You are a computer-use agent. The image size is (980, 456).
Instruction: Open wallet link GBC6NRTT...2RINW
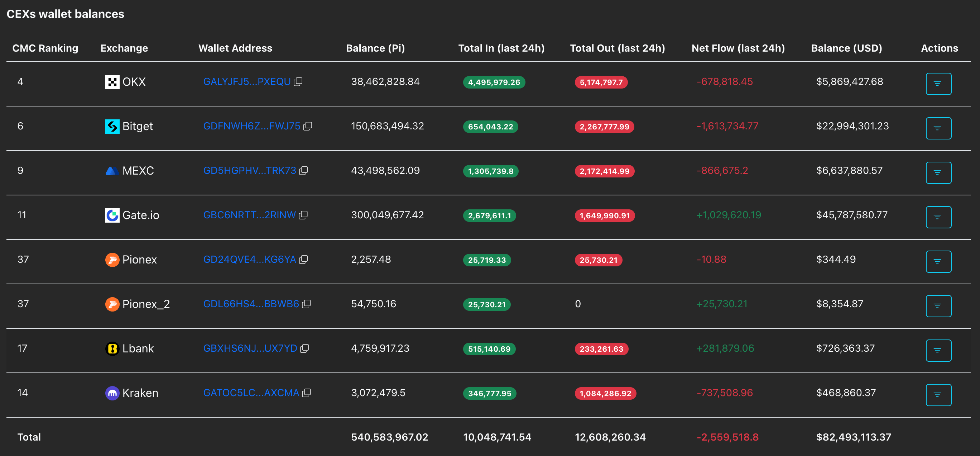(x=250, y=215)
